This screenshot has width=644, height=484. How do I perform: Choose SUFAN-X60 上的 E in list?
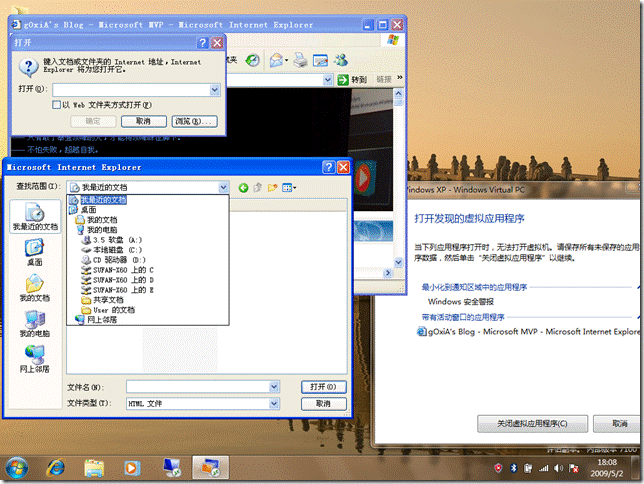(x=123, y=290)
